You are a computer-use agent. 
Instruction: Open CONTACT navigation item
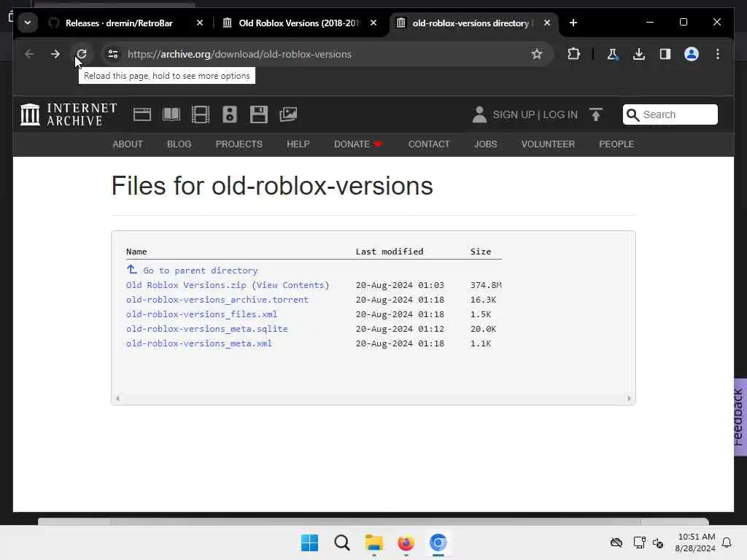429,144
